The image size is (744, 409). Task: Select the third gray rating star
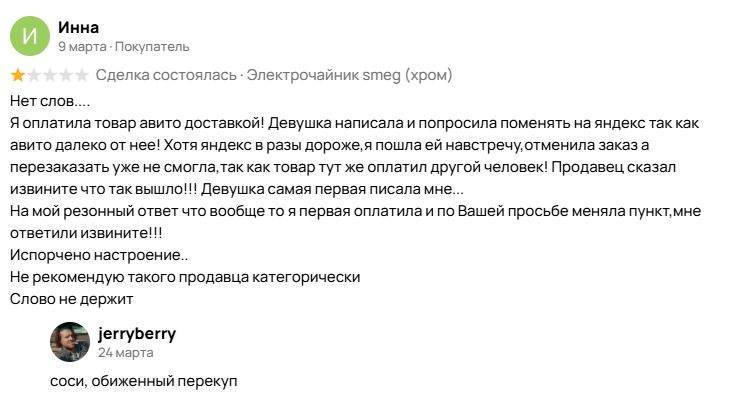pos(50,75)
